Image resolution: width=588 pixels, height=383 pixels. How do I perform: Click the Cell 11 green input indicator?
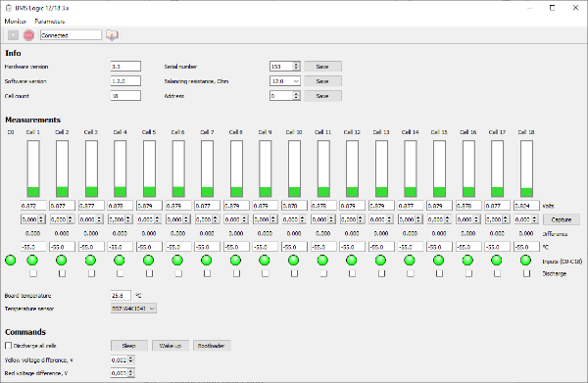[322, 261]
